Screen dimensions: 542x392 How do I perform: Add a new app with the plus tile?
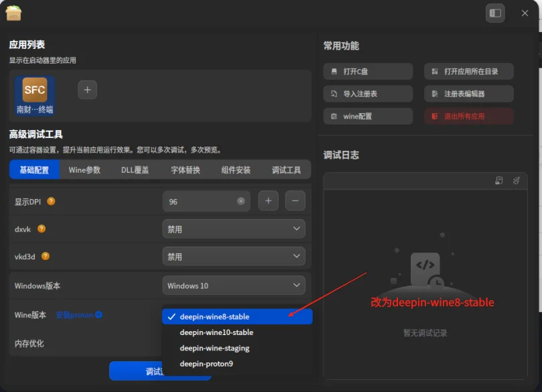click(x=88, y=90)
